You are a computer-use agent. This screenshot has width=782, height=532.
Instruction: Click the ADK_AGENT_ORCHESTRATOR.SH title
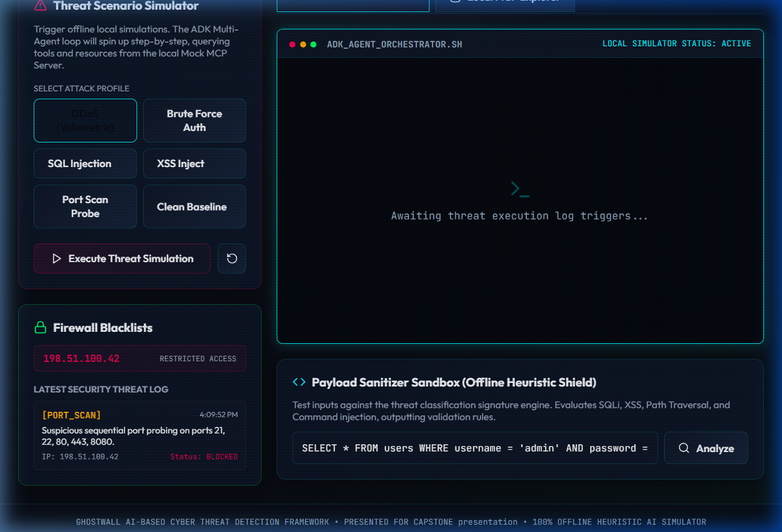(395, 44)
